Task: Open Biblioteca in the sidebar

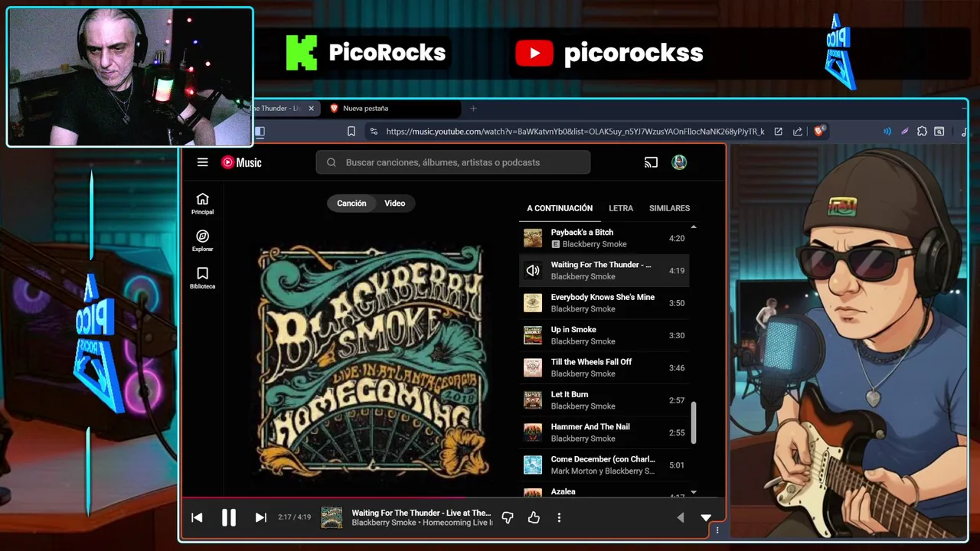Action: pyautogui.click(x=202, y=278)
